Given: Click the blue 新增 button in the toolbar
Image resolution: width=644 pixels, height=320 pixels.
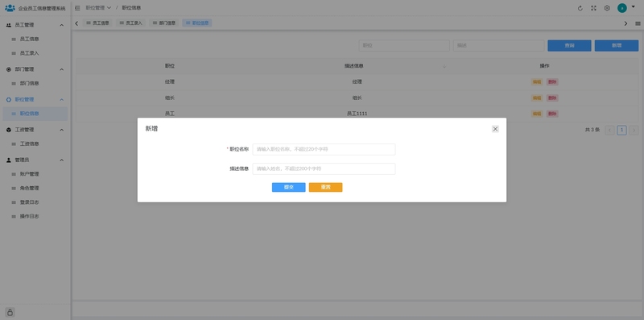Looking at the screenshot, I should coord(617,46).
